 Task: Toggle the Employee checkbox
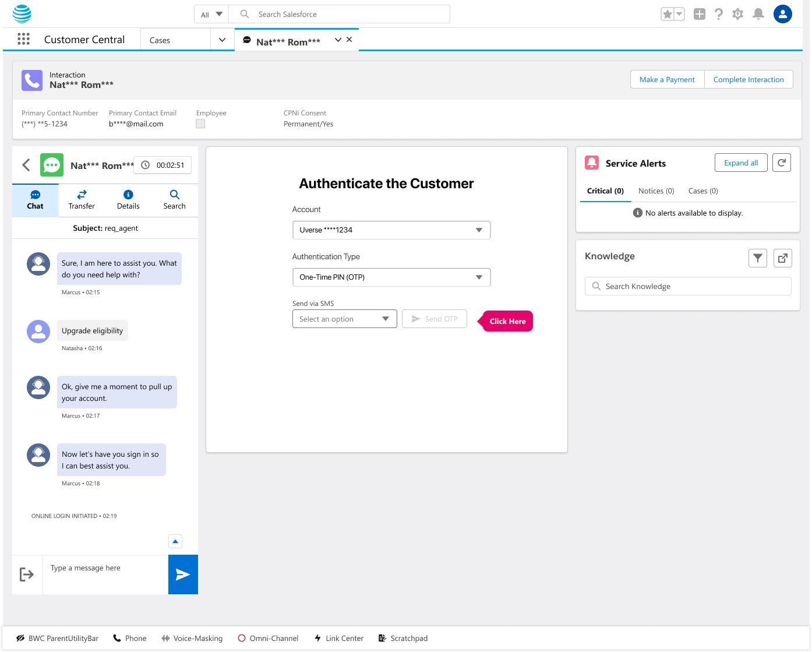200,124
